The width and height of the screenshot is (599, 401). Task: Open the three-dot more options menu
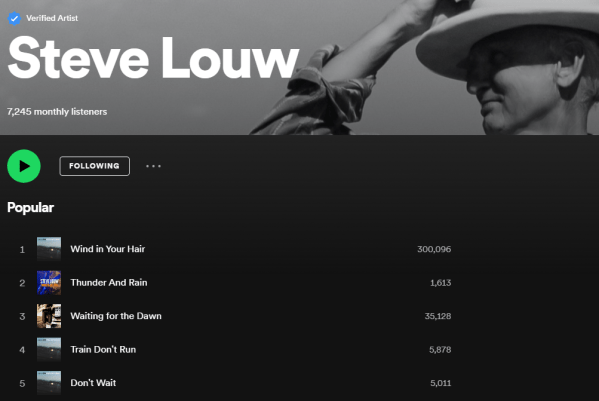coord(153,166)
